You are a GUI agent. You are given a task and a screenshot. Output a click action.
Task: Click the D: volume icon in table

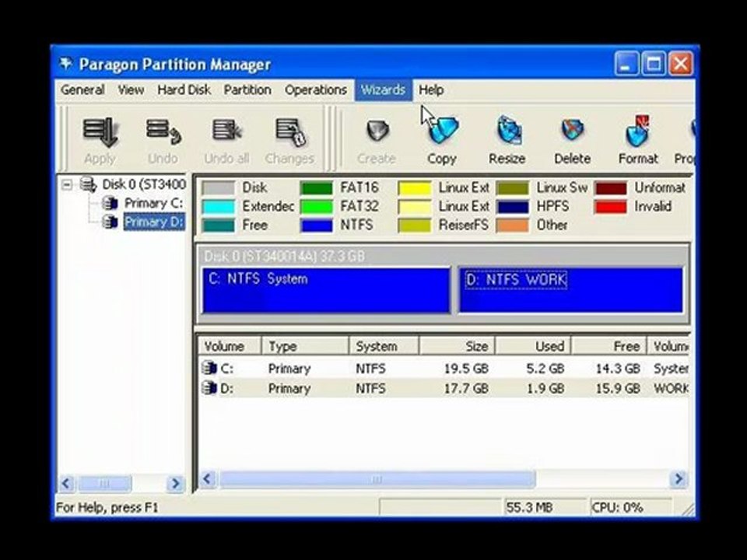209,388
